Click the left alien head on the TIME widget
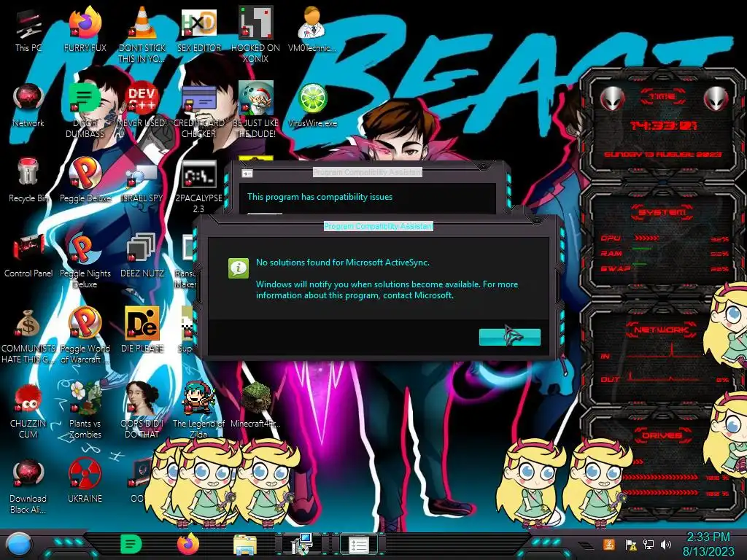The height and width of the screenshot is (560, 747). [612, 98]
